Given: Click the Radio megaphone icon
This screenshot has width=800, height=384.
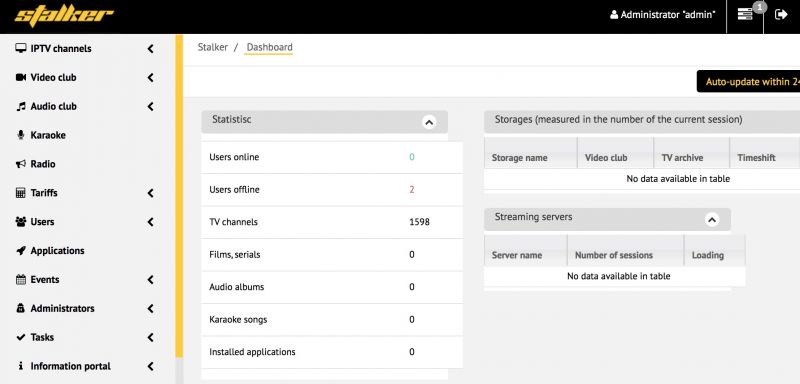Looking at the screenshot, I should click(21, 164).
